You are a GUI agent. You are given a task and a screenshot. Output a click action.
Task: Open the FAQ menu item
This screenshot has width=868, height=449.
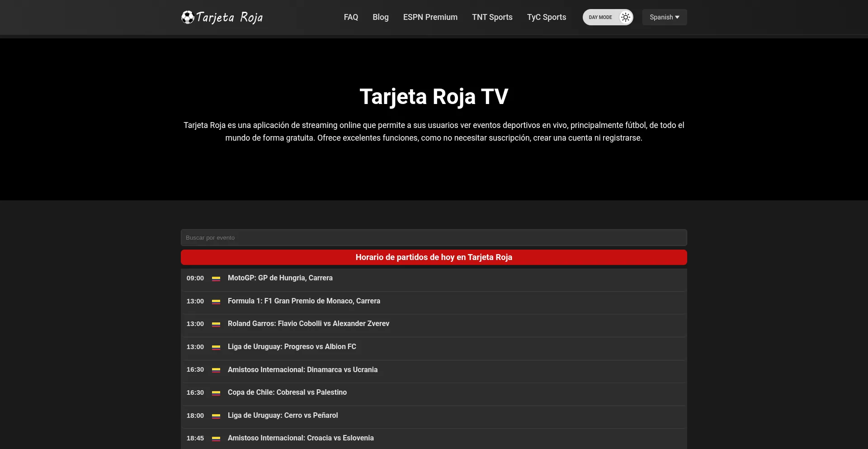[x=351, y=17]
